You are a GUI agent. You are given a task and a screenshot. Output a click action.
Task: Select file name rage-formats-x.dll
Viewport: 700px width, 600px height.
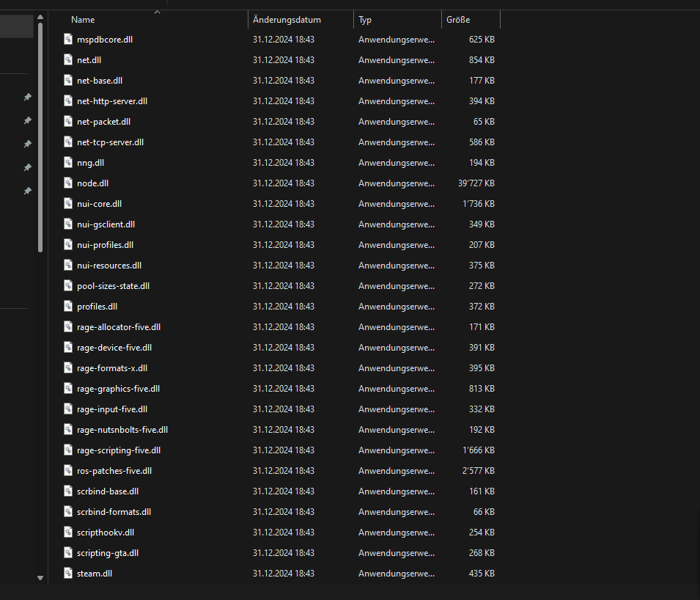tap(112, 368)
